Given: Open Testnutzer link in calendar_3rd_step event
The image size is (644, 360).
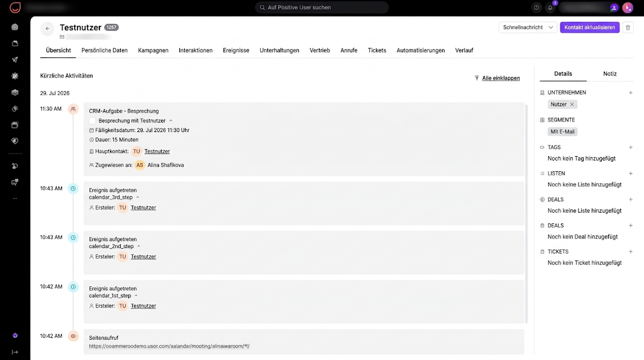Looking at the screenshot, I should [143, 208].
